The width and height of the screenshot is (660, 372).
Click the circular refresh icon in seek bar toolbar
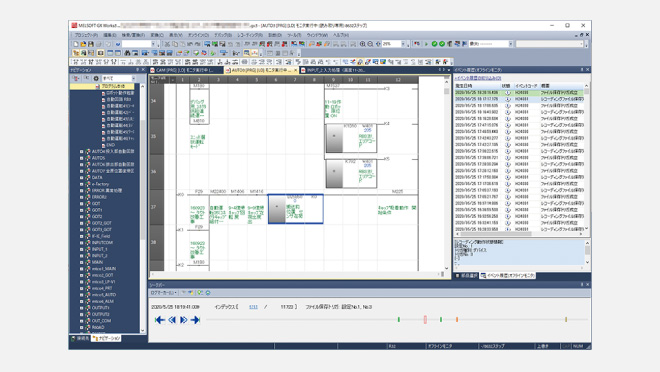(208, 292)
